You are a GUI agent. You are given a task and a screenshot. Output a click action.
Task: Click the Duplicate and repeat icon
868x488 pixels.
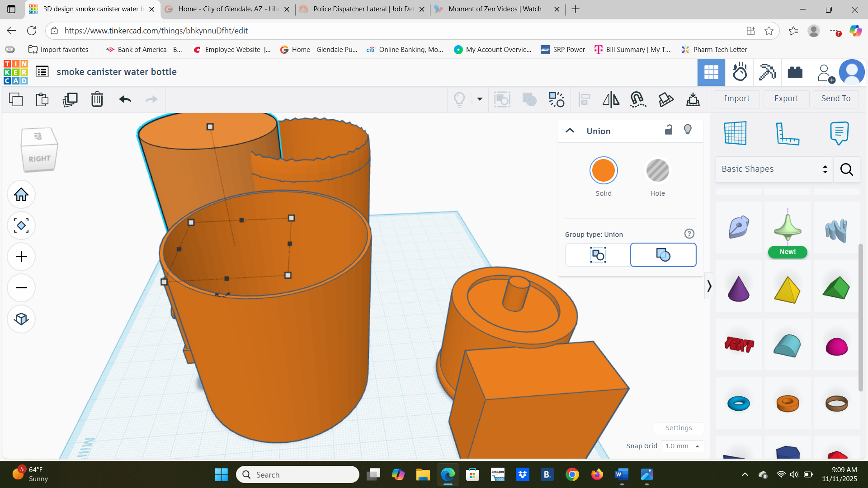pyautogui.click(x=70, y=99)
